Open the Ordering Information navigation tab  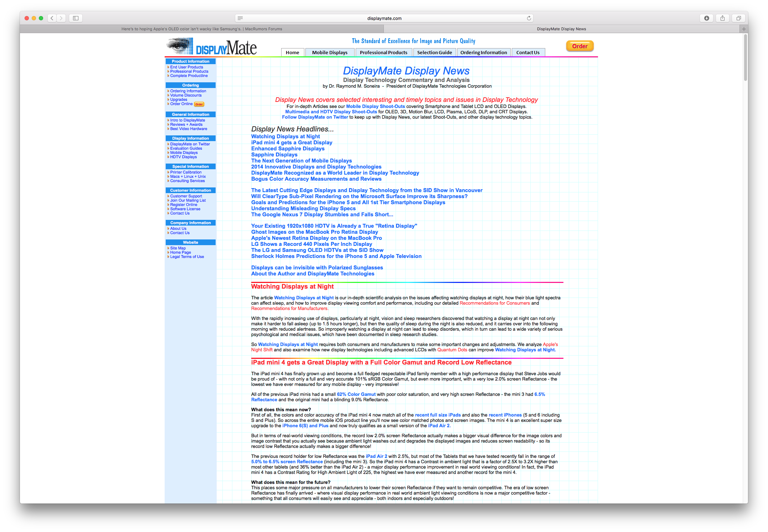[x=483, y=52]
